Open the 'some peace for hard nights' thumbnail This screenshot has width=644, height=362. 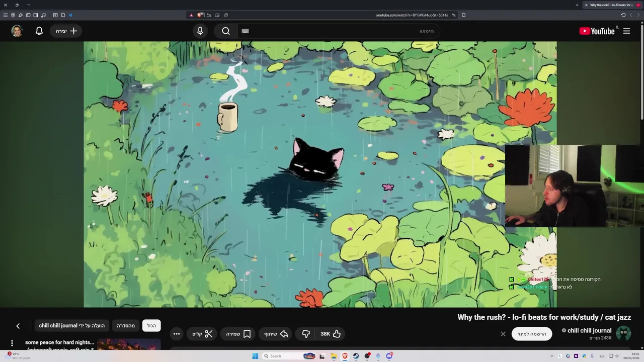point(129,345)
